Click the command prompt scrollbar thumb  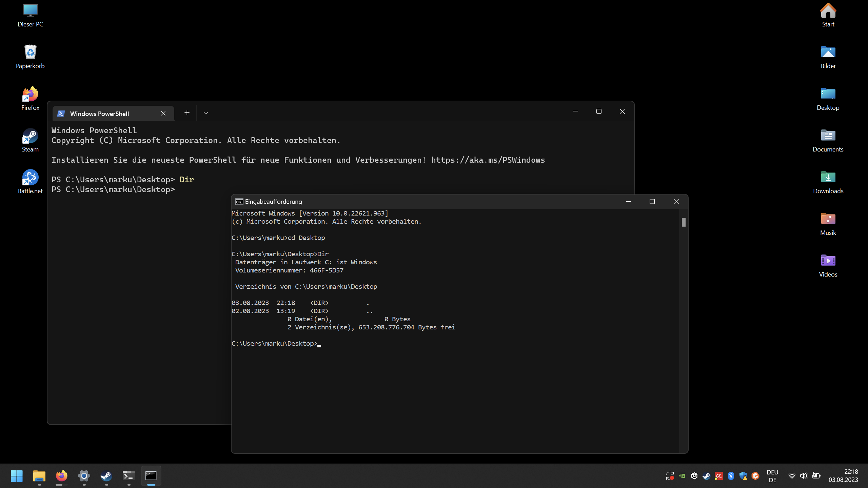click(x=683, y=222)
